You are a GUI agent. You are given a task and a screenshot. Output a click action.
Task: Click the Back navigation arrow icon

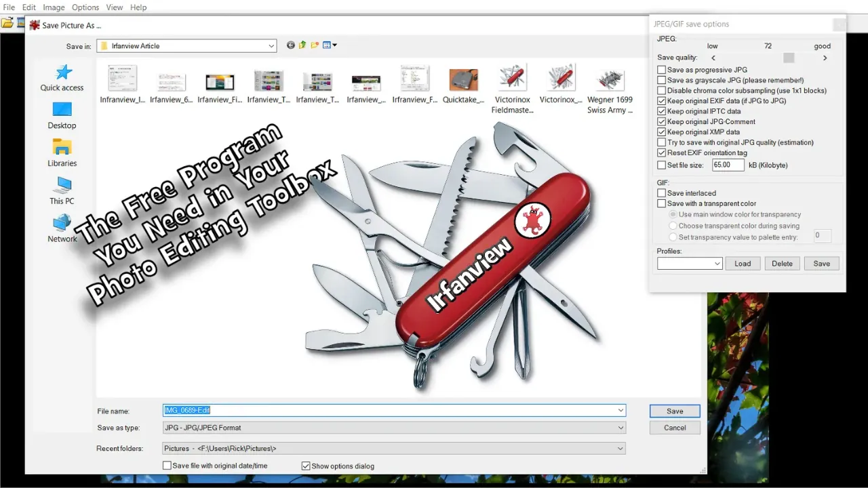coord(291,45)
